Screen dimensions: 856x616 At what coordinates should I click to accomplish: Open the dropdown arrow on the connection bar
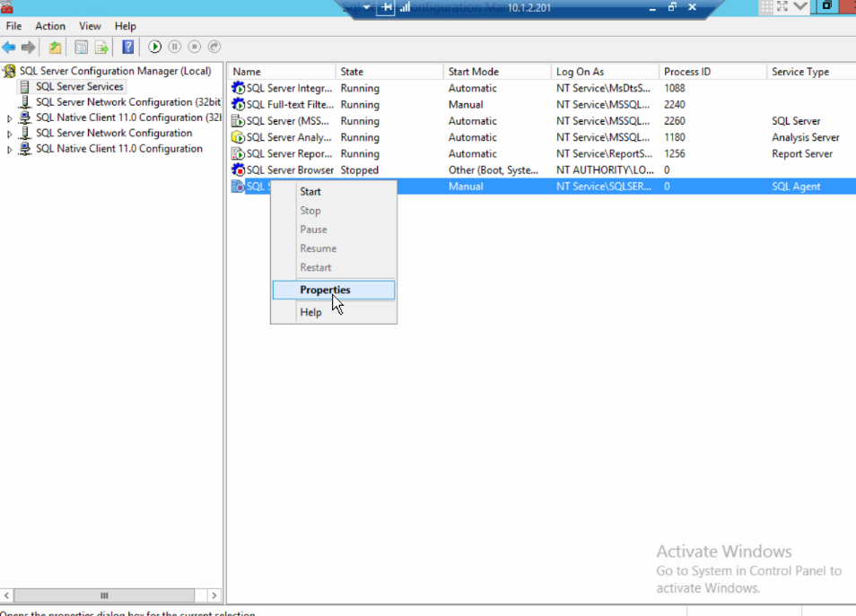pyautogui.click(x=366, y=8)
